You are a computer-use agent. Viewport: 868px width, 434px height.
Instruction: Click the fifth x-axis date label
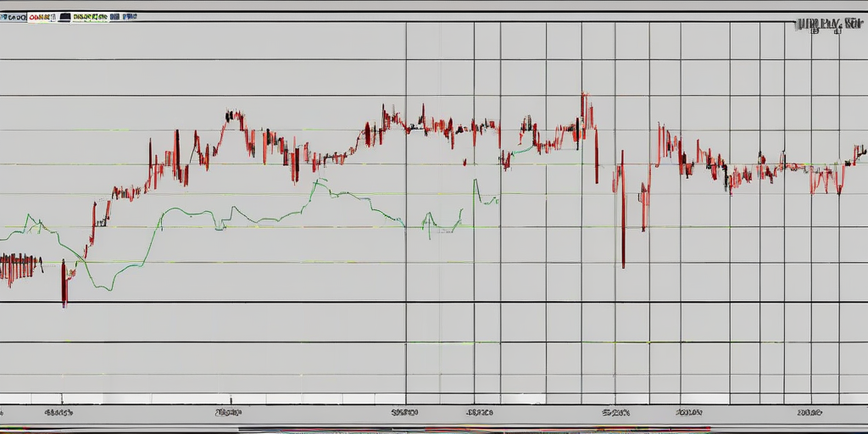click(x=615, y=413)
